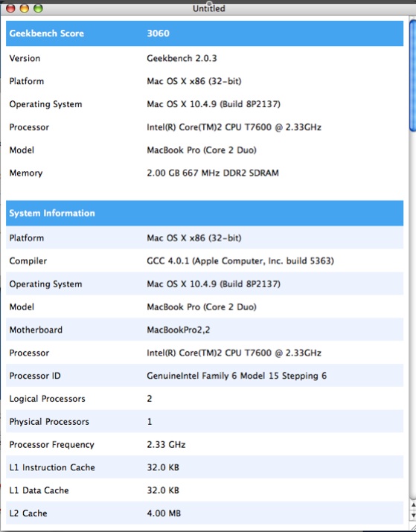Select the "Processor ID" row label

click(x=35, y=376)
